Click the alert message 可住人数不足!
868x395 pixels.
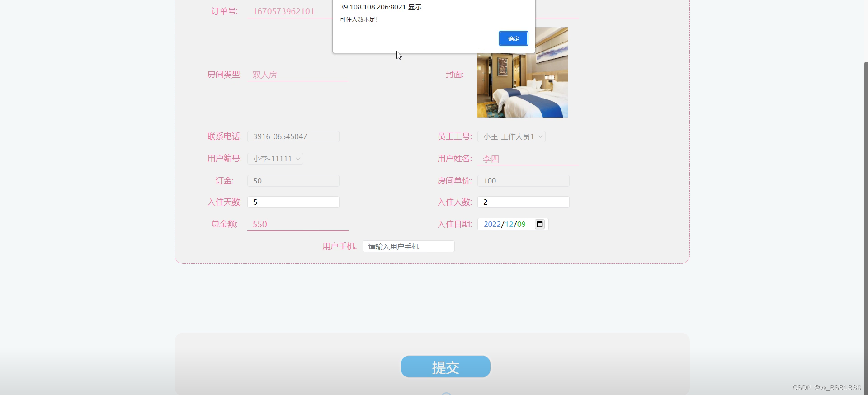click(359, 19)
